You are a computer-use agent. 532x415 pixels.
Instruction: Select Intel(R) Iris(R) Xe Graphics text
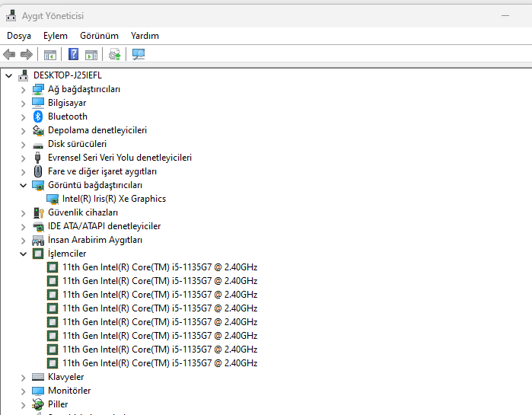coord(114,199)
